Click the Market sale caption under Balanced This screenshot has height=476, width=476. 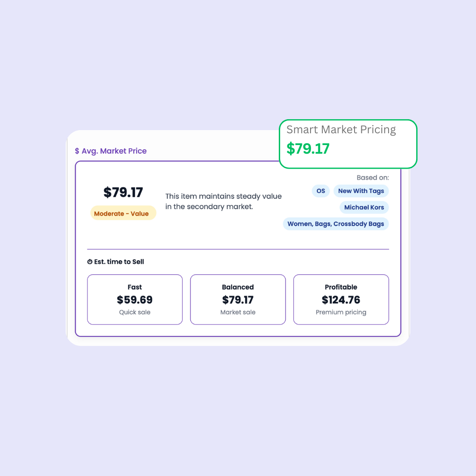pos(238,312)
